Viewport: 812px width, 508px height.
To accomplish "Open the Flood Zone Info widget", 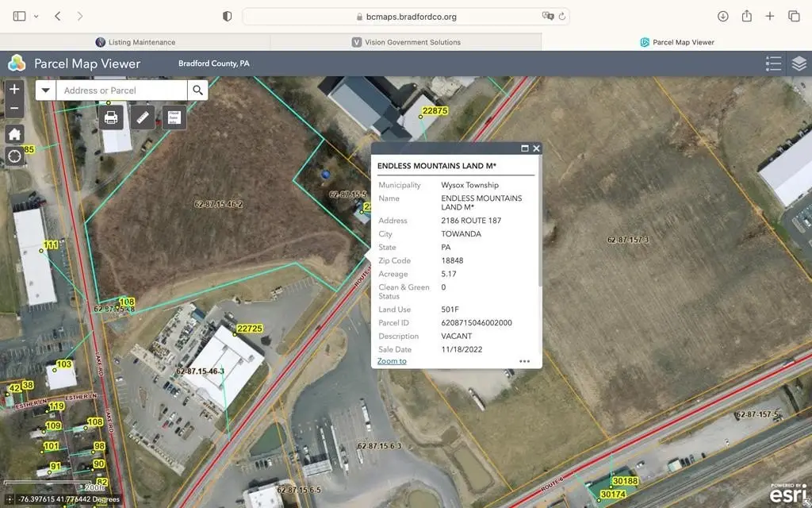I will click(174, 117).
